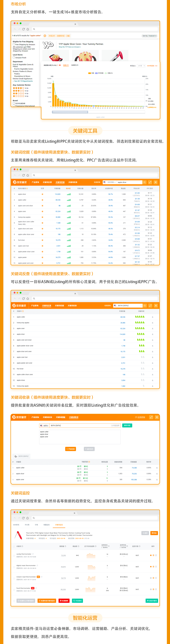Open 关键词挖掘 tab in the keyword indexing toolbar

[61, 417]
